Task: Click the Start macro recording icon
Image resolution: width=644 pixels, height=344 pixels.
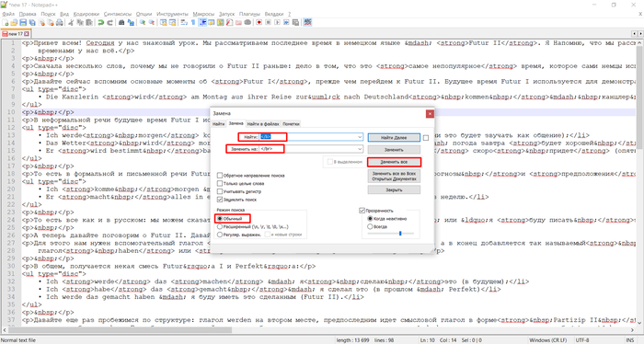Action: point(259,23)
